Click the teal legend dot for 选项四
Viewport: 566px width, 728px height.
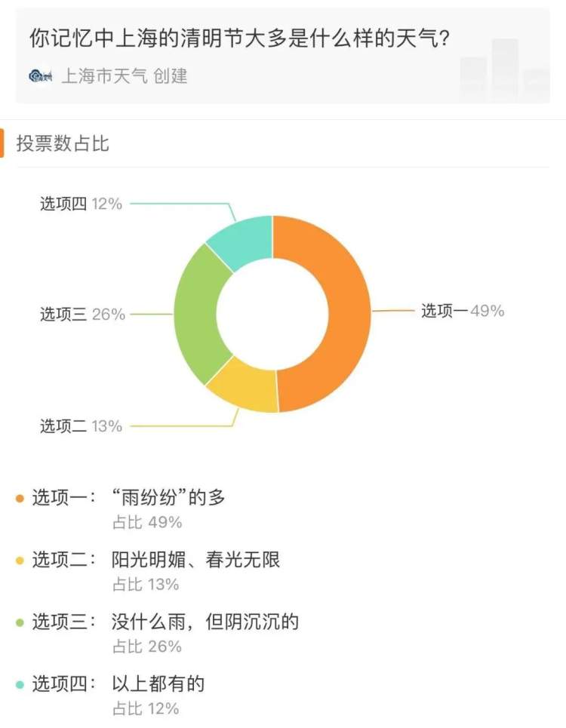click(20, 684)
